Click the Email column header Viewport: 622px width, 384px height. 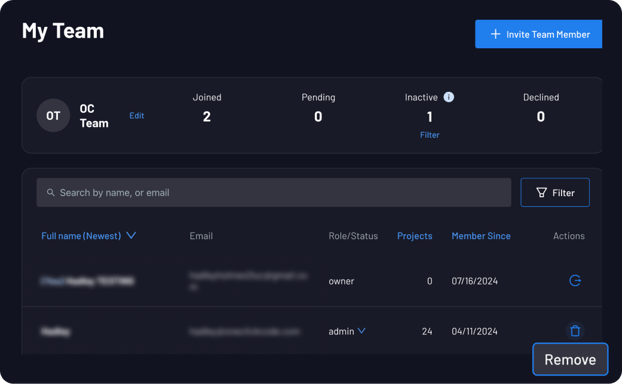[x=201, y=236]
